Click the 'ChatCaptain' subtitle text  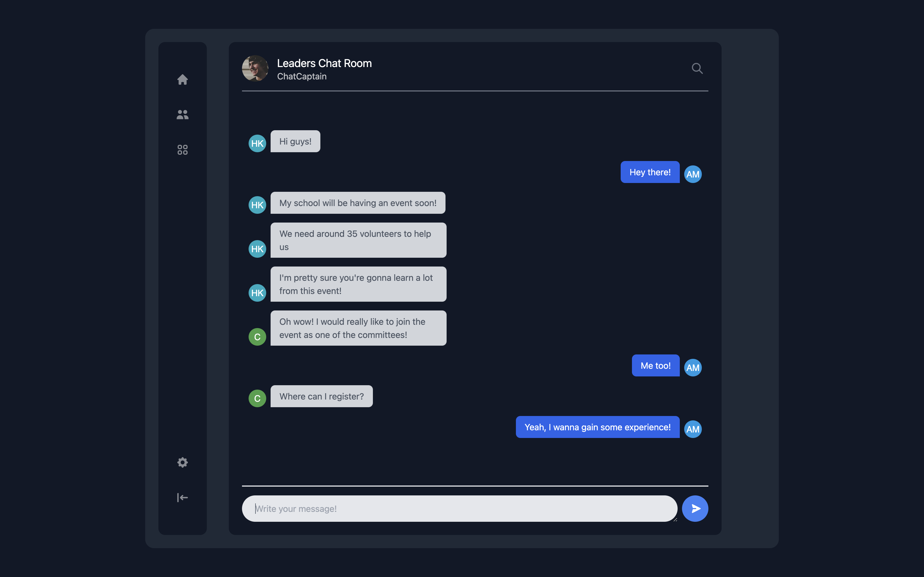302,76
